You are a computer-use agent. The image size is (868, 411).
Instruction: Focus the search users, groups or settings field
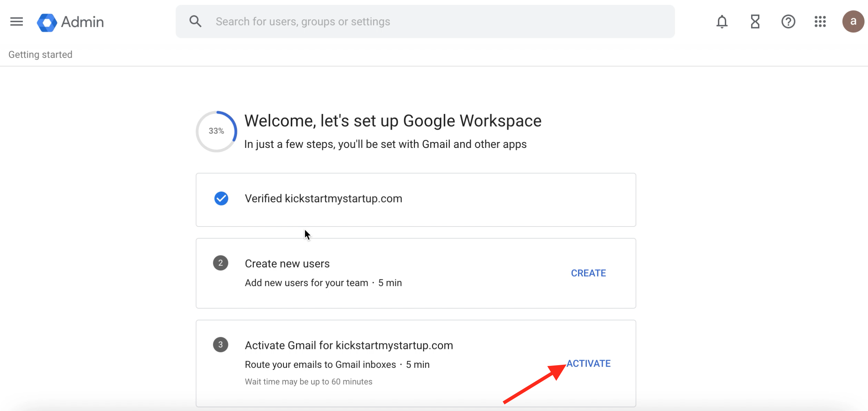[x=425, y=21]
